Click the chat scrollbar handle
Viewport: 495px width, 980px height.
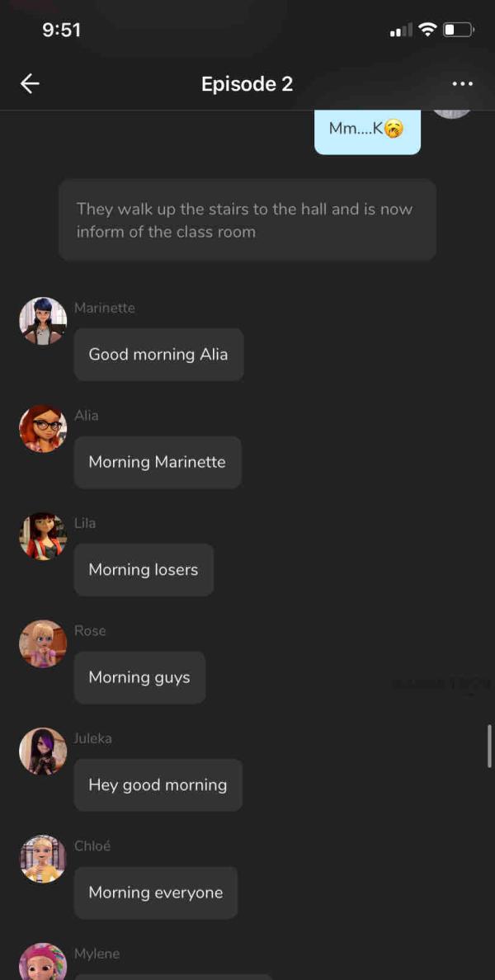[x=489, y=746]
